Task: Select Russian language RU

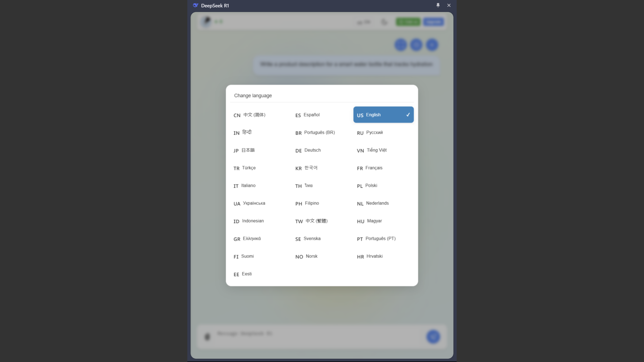Action: click(383, 132)
